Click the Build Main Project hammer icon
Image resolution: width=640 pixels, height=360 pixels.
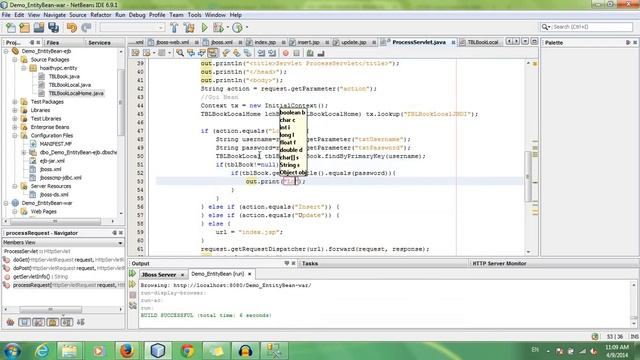[174, 27]
